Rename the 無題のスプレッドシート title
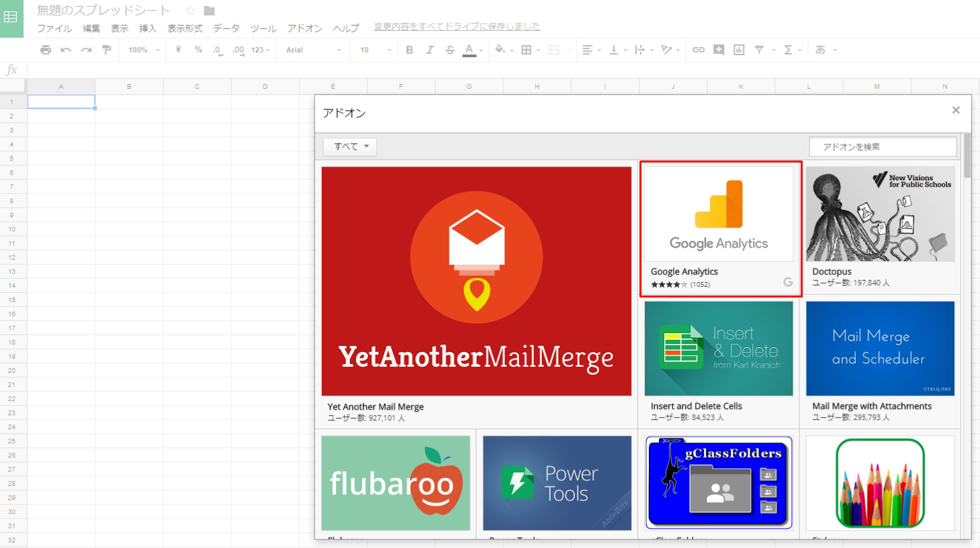Viewport: 980px width, 548px height. pos(103,11)
